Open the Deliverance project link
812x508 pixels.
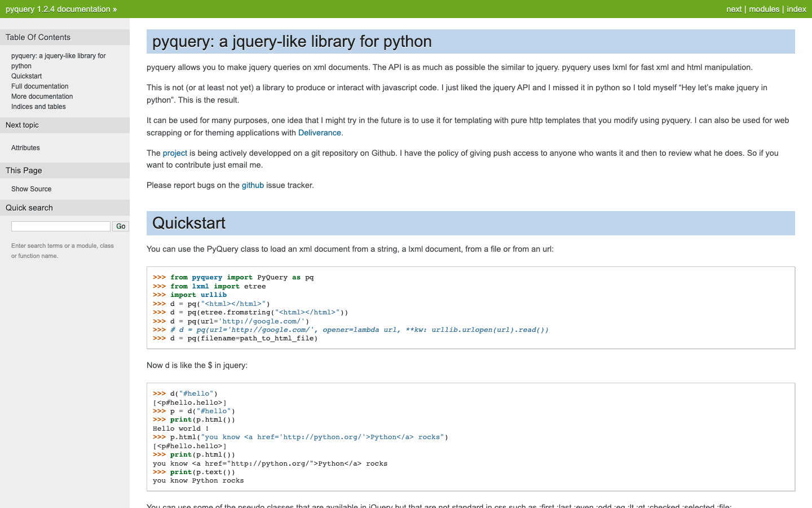(x=319, y=133)
